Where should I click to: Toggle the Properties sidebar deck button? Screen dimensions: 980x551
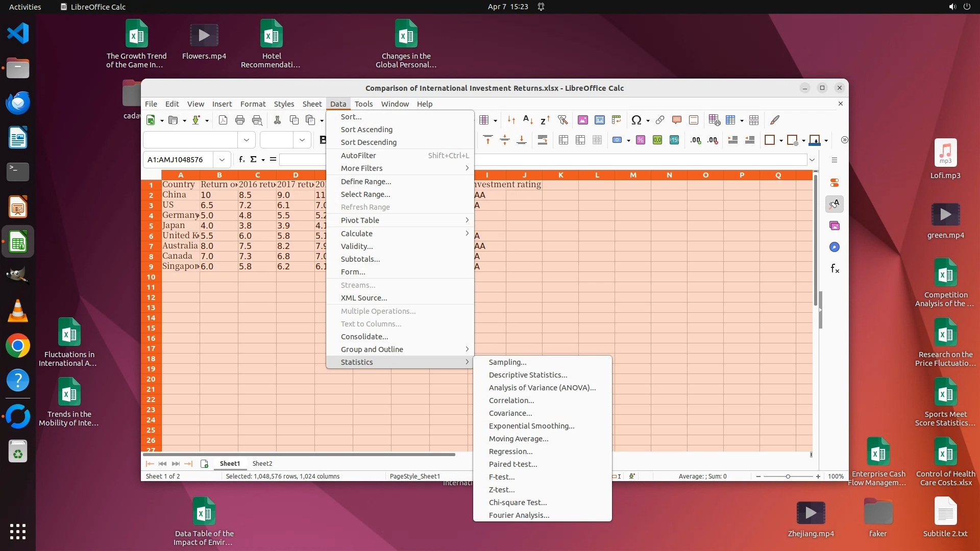point(835,183)
